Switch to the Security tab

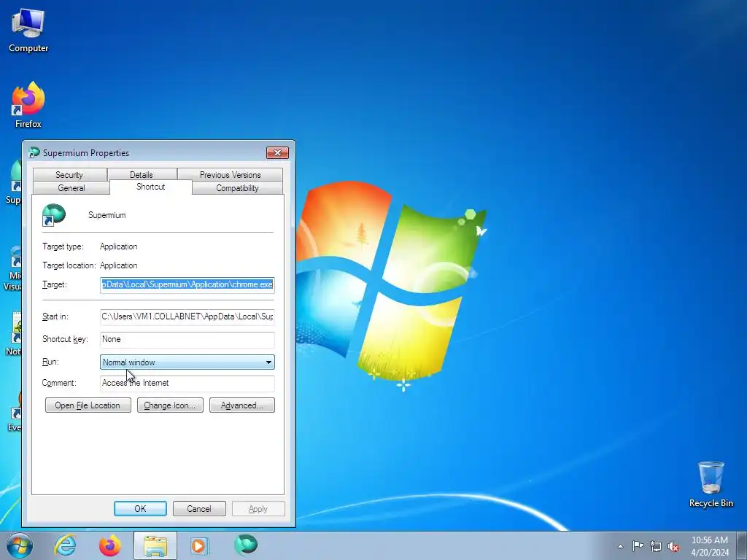tap(69, 175)
